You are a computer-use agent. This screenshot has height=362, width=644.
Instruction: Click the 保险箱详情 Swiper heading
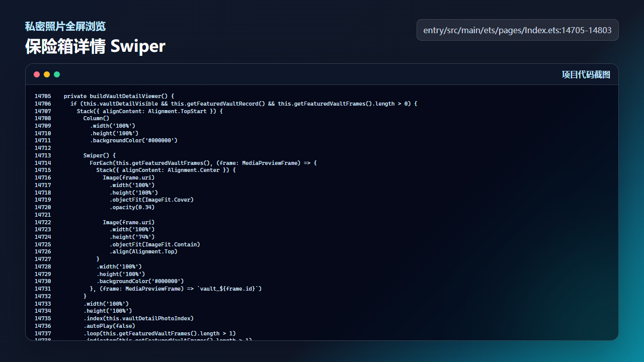(95, 46)
